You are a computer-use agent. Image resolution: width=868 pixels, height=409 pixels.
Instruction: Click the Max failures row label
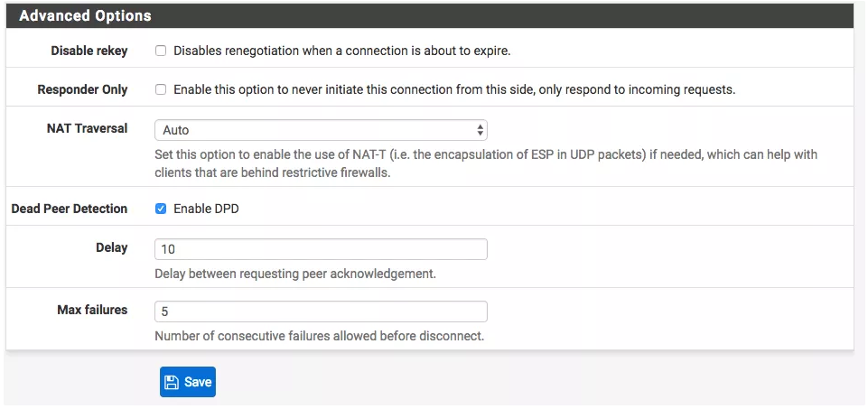pyautogui.click(x=92, y=310)
